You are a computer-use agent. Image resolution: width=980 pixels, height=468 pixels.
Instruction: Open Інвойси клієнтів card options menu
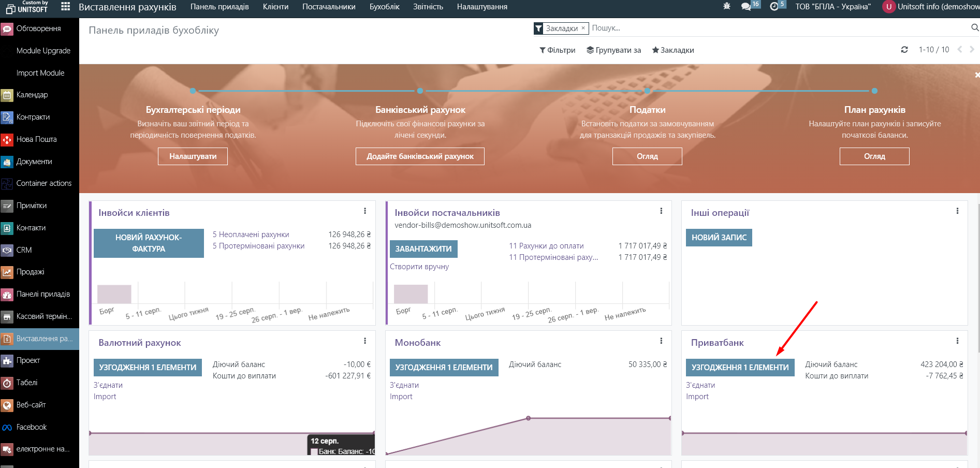pyautogui.click(x=365, y=211)
